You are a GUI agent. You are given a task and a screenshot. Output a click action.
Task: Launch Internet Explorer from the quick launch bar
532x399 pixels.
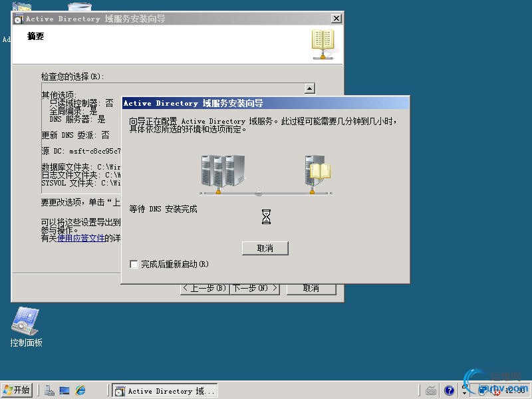click(80, 390)
